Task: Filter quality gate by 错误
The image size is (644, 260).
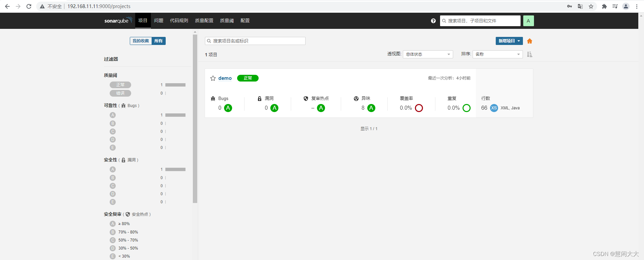Action: coord(120,93)
